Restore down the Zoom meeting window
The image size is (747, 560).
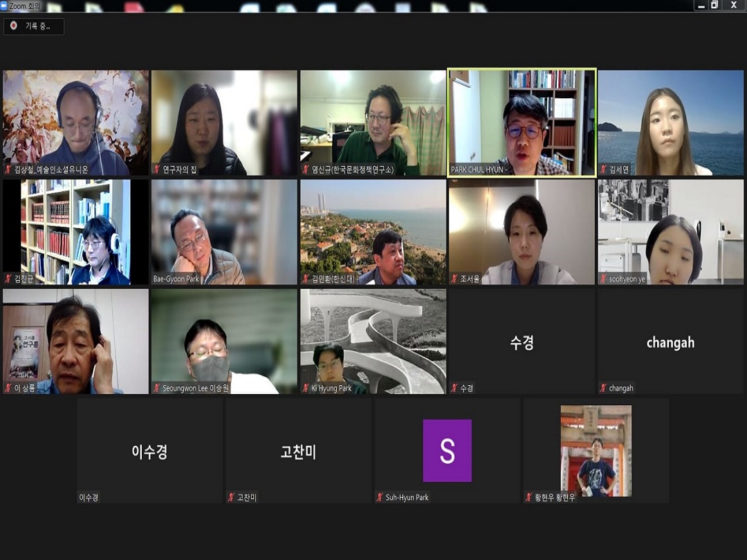(714, 6)
